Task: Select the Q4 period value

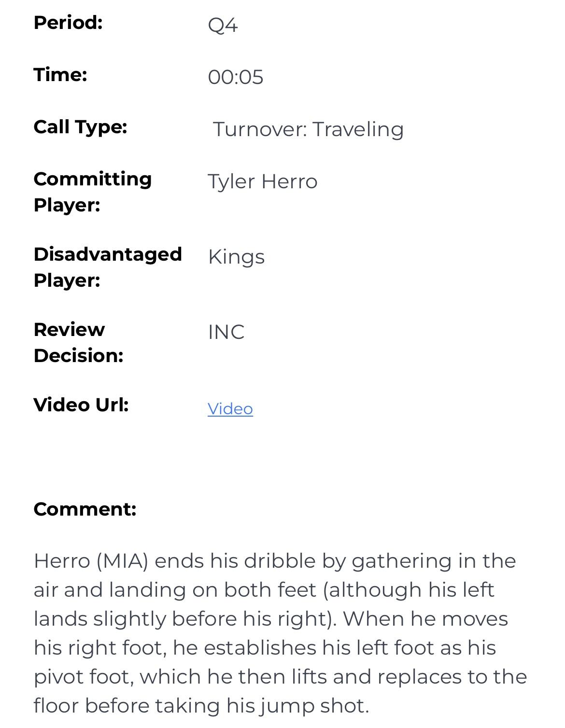Action: tap(223, 25)
